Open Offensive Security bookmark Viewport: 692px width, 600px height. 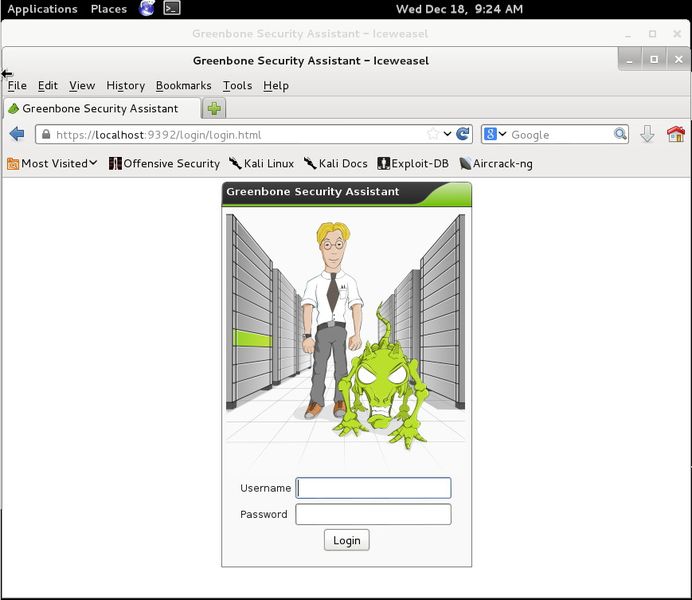pos(164,164)
